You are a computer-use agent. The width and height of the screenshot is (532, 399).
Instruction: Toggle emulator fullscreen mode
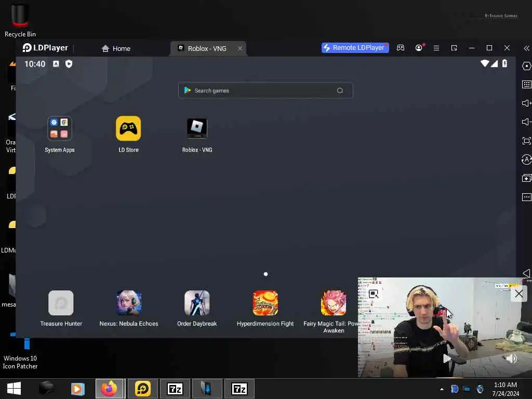527,141
